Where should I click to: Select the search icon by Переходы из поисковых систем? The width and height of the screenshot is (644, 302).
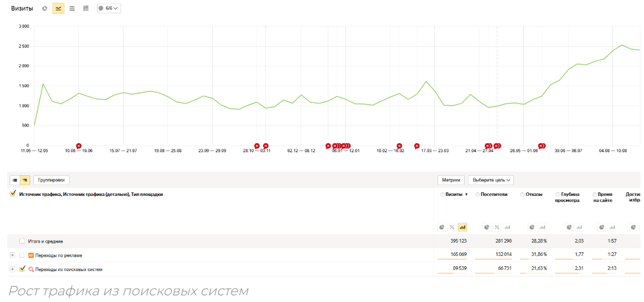pyautogui.click(x=31, y=269)
